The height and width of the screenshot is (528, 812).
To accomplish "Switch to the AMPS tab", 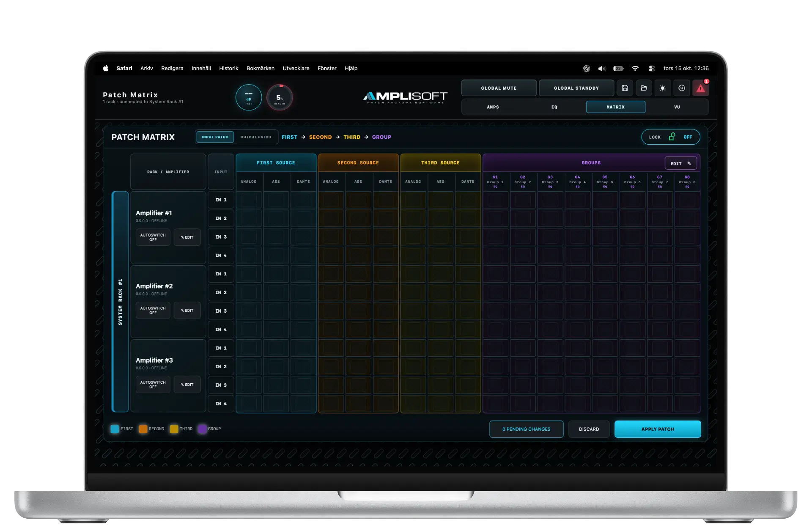I will pos(493,107).
